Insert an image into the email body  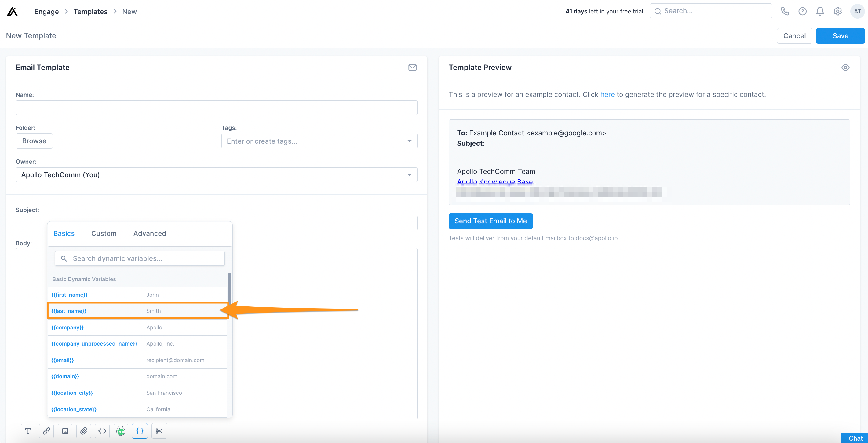[x=65, y=430]
